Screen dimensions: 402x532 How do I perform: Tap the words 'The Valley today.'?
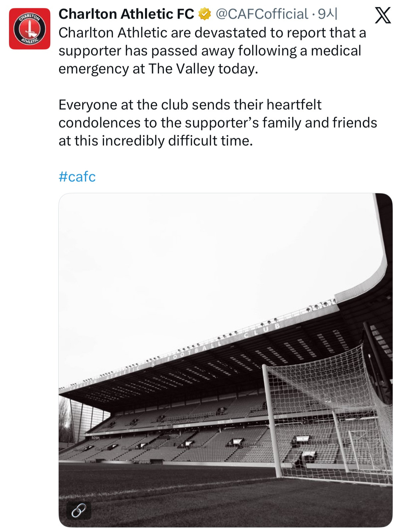coord(203,69)
